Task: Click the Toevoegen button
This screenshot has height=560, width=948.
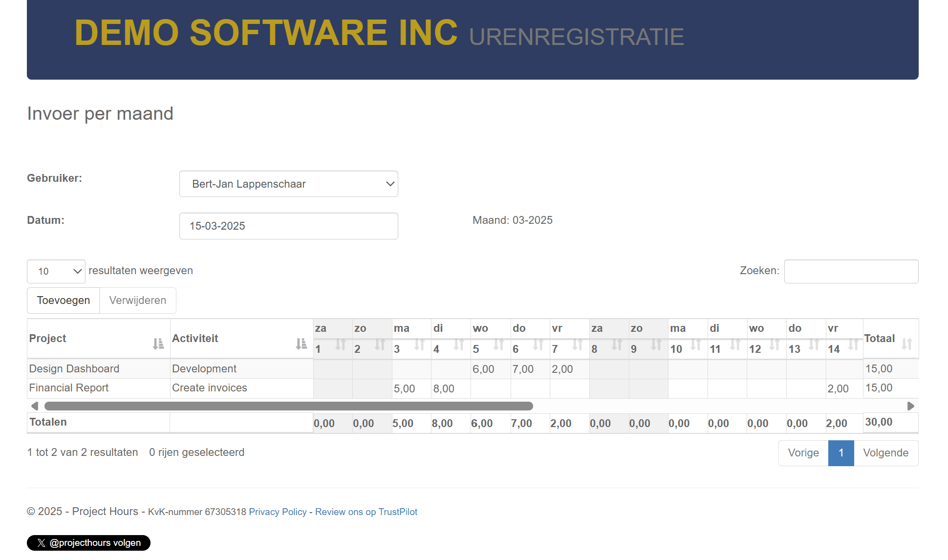Action: click(x=63, y=300)
